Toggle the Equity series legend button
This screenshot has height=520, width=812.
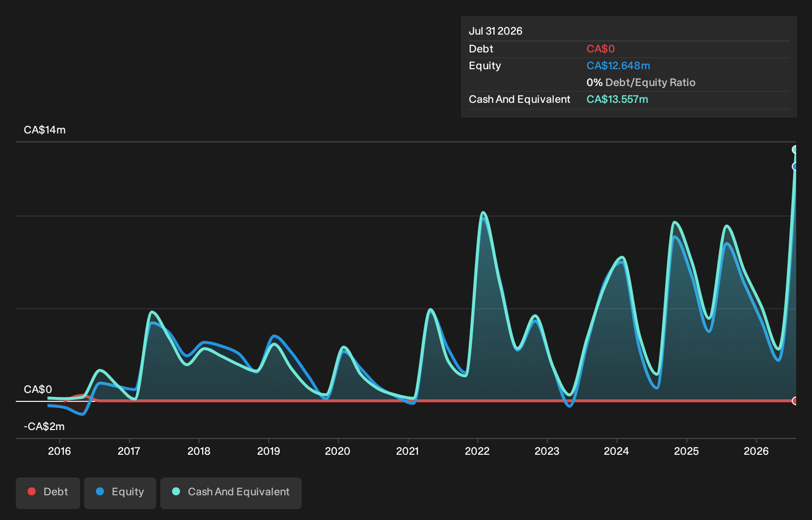(120, 493)
